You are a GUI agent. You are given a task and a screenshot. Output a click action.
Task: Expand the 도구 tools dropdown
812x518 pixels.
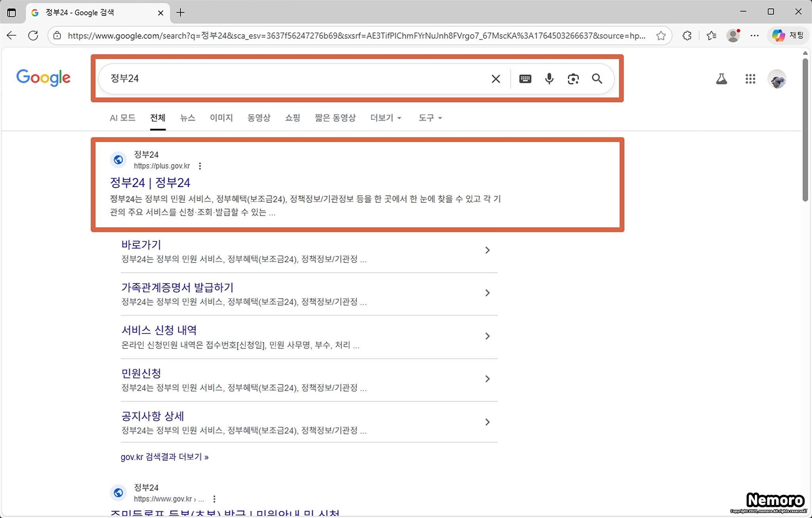coord(430,118)
